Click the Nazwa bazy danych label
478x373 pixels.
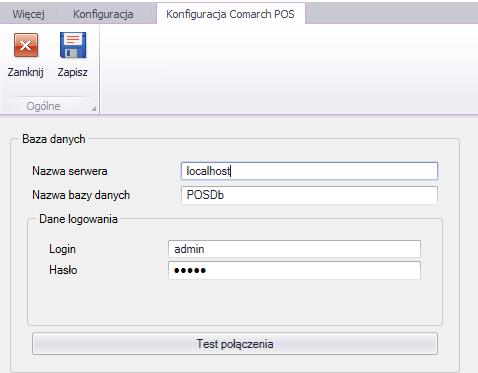pyautogui.click(x=81, y=195)
